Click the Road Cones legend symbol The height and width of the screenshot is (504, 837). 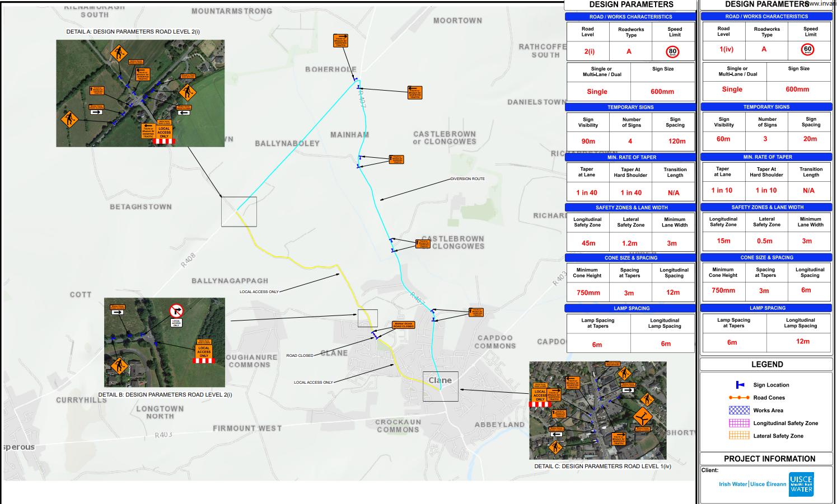click(x=739, y=398)
